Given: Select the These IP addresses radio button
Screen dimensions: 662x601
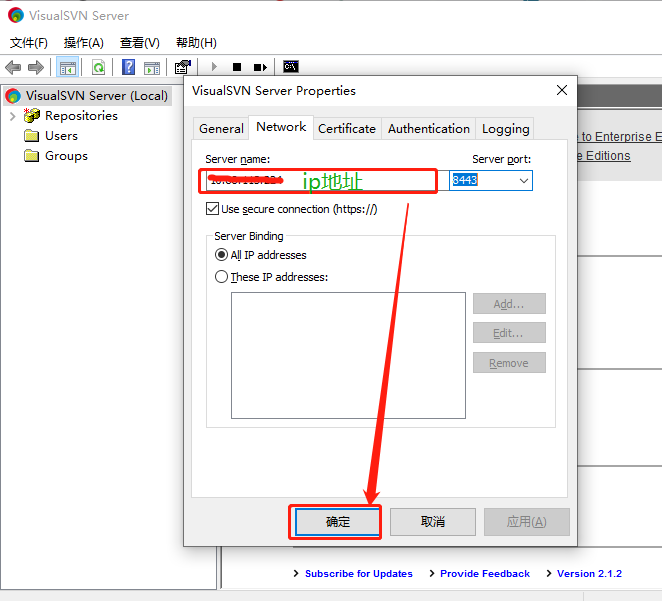Looking at the screenshot, I should point(221,277).
